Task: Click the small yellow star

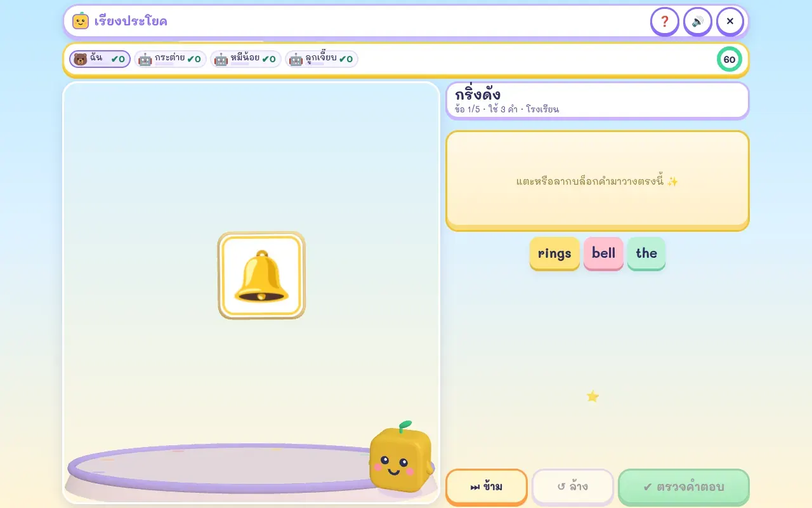Action: tap(593, 396)
